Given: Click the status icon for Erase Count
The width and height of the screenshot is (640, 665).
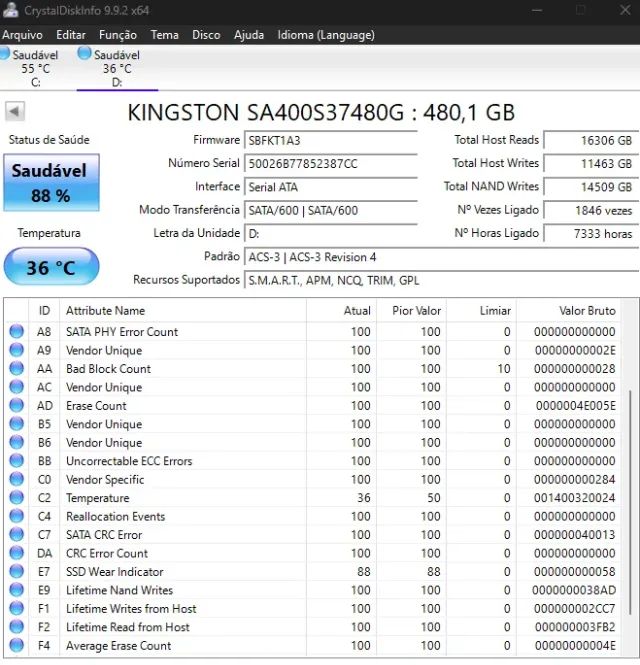Looking at the screenshot, I should pos(17,405).
